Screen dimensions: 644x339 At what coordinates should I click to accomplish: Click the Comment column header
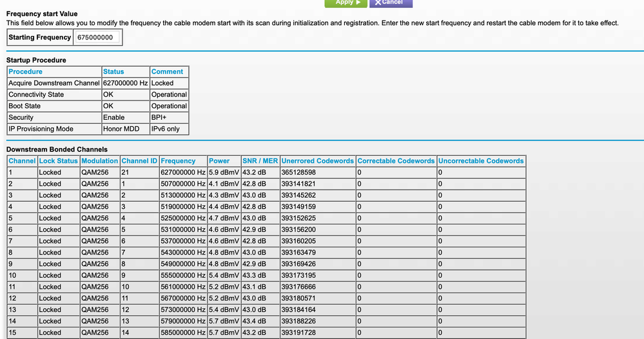tap(167, 72)
